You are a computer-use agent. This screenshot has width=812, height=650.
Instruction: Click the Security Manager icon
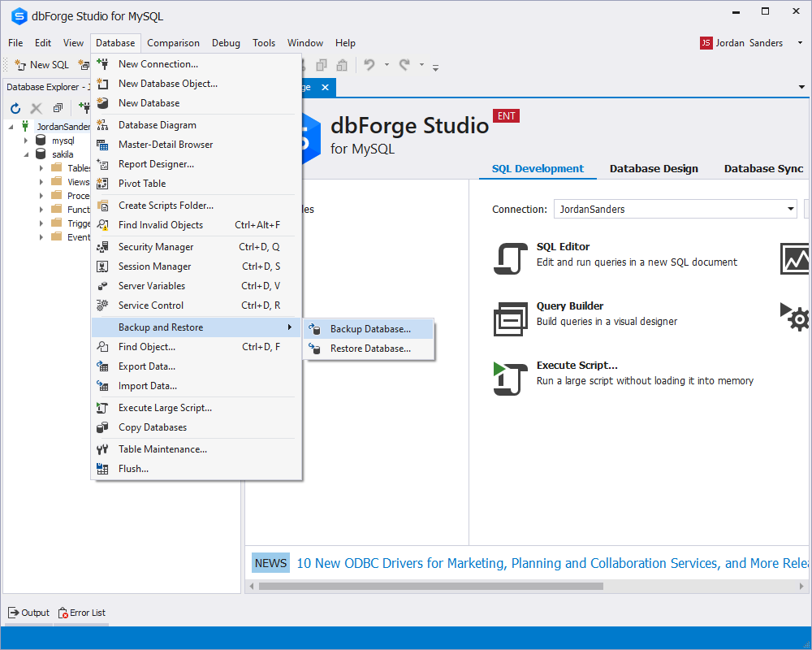[x=102, y=247]
